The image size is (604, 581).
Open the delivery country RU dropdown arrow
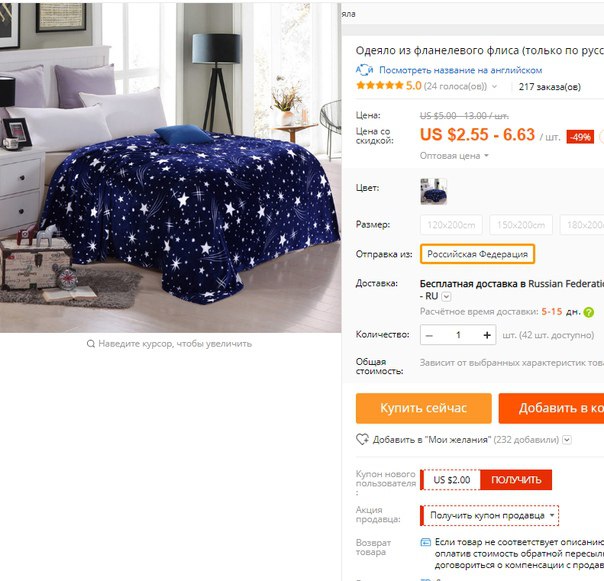pos(446,297)
